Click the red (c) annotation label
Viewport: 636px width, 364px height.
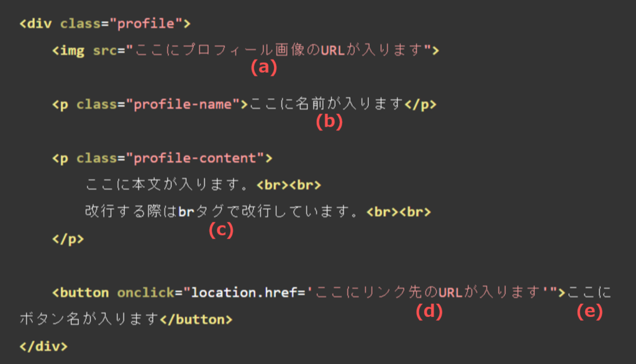click(x=221, y=230)
